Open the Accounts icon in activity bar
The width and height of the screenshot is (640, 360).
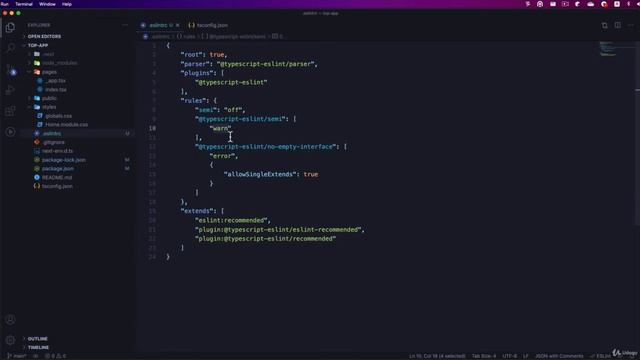tap(10, 320)
